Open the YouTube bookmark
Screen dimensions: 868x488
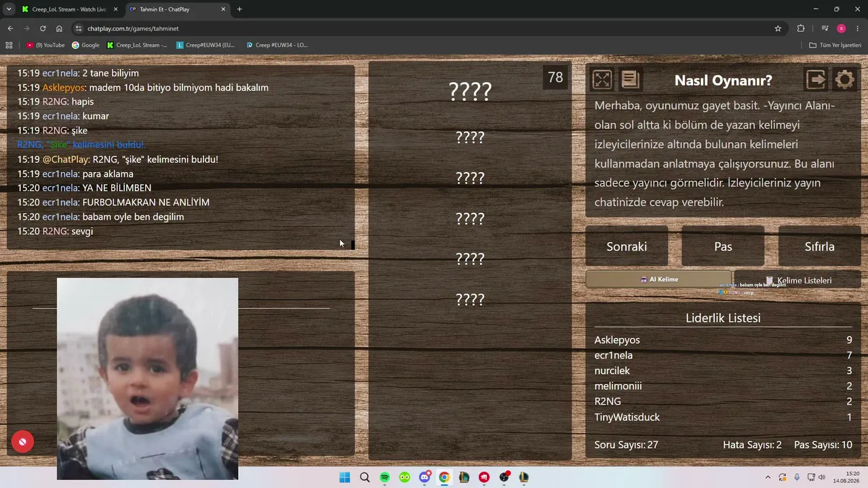[x=46, y=45]
